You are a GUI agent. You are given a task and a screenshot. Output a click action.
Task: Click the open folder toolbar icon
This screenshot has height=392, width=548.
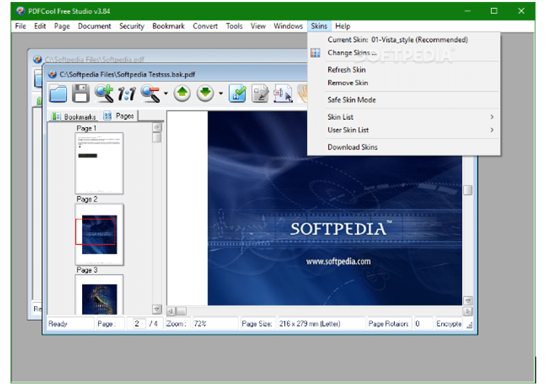(58, 94)
